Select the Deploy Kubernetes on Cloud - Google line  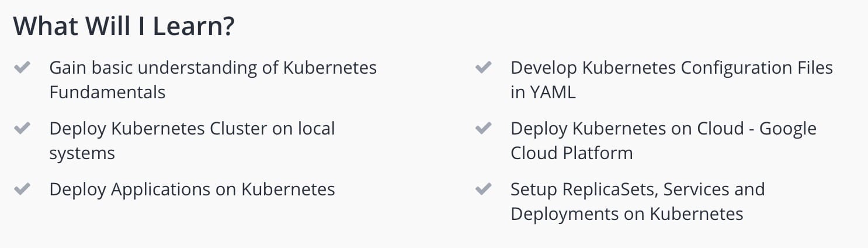coord(664,129)
